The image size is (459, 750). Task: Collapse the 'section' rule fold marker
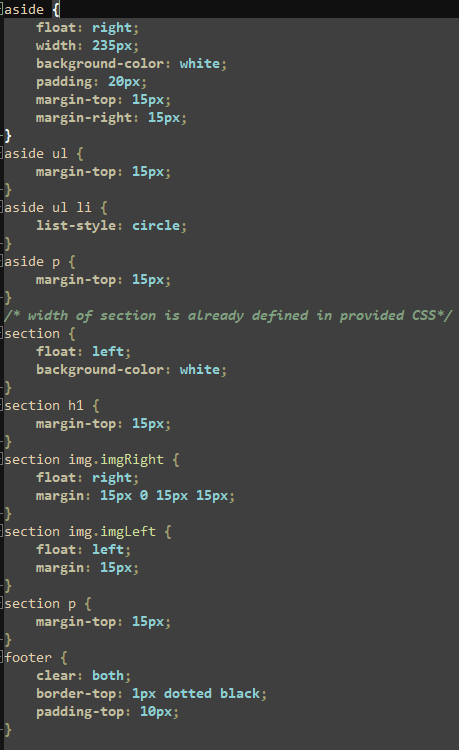coord(2,333)
